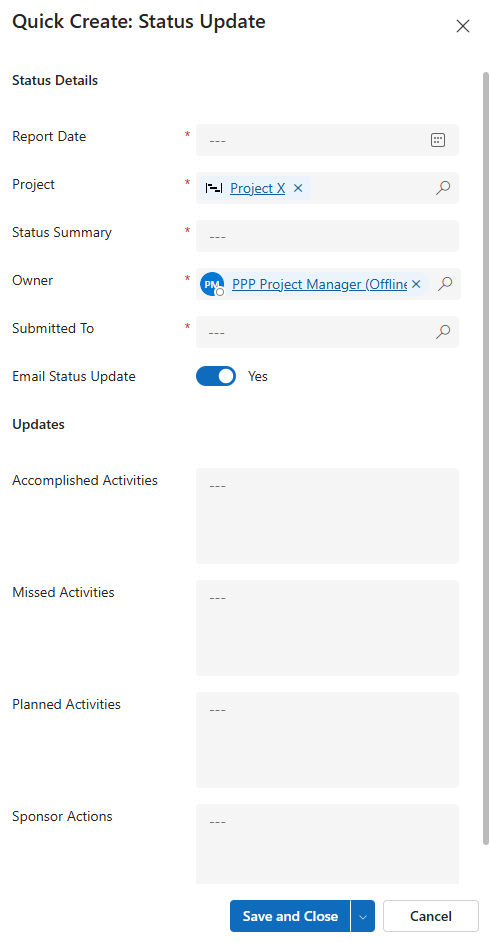The width and height of the screenshot is (490, 942).
Task: Remove PPP Project Manager from the Owner field
Action: click(416, 284)
